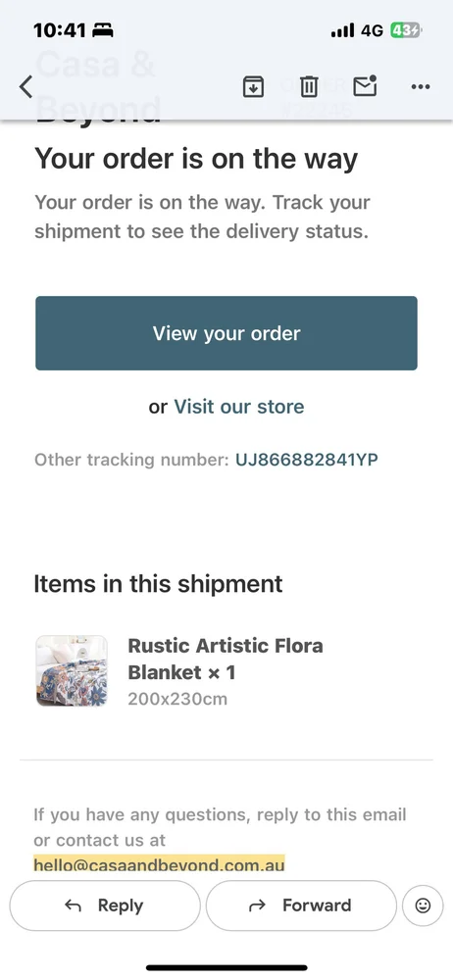Image resolution: width=453 pixels, height=980 pixels.
Task: Tap the Rustic Artistic Flora Blanket title
Action: click(x=226, y=659)
